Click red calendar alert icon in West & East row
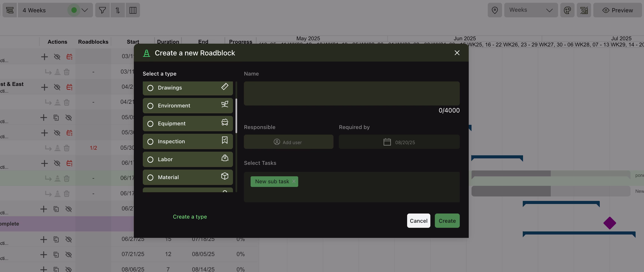The height and width of the screenshot is (272, 644). pyautogui.click(x=69, y=87)
